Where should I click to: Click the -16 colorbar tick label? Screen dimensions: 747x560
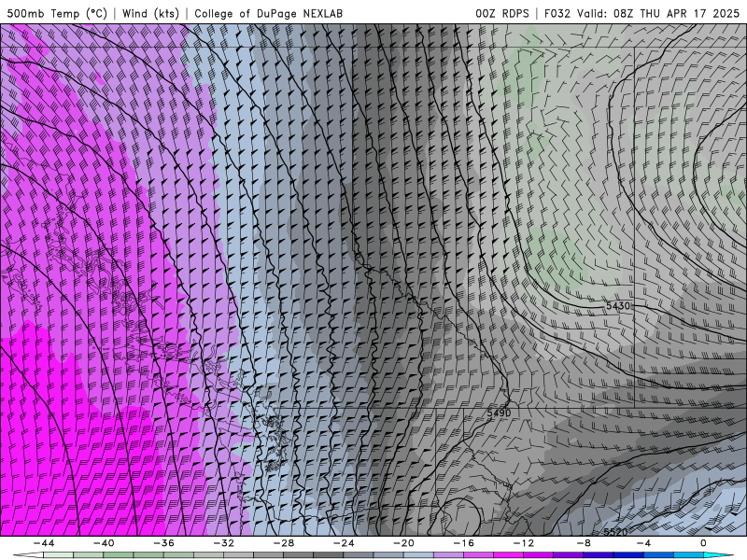click(x=463, y=543)
